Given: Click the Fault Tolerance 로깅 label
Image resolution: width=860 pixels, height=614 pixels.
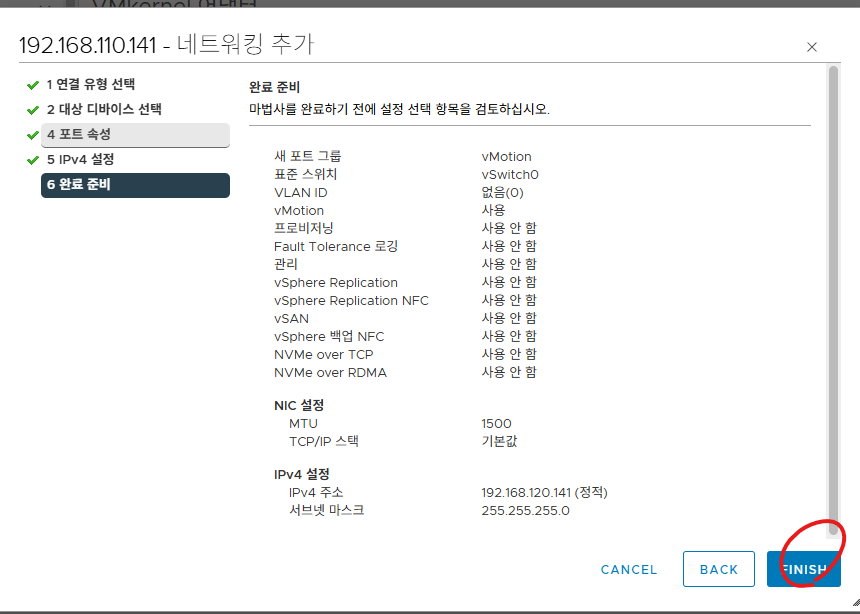Looking at the screenshot, I should (x=336, y=246).
